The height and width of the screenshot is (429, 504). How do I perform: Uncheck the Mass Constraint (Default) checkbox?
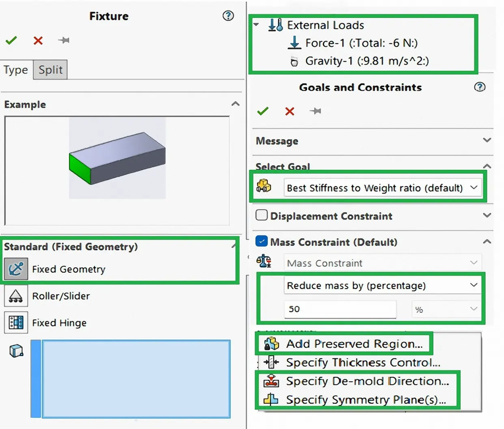click(262, 242)
